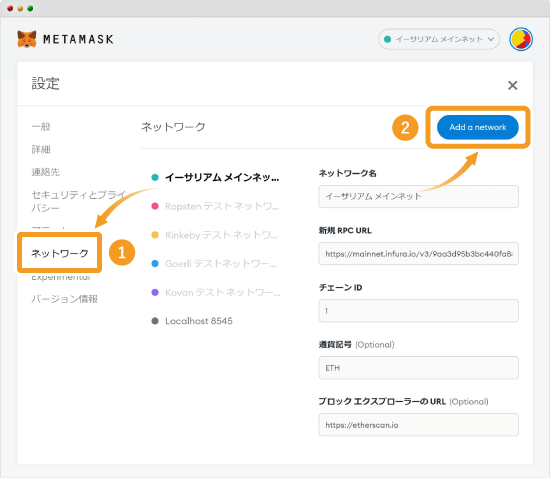Select Goerli テスト ネットワーク in list

click(214, 263)
